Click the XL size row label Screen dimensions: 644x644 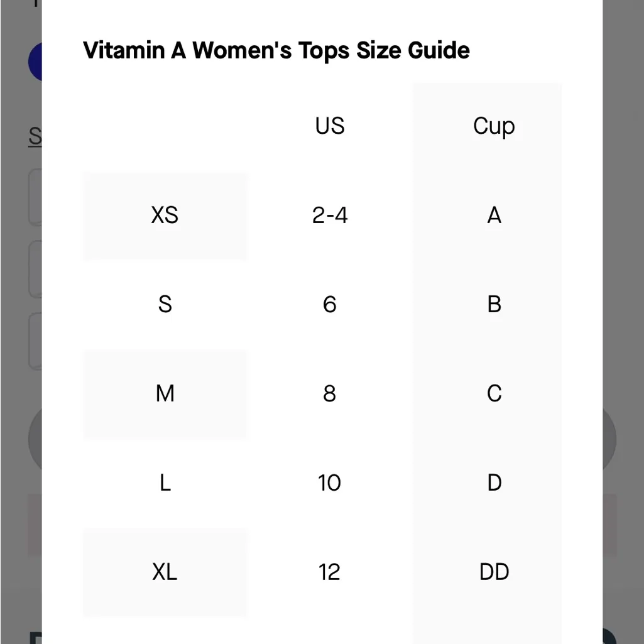click(165, 572)
